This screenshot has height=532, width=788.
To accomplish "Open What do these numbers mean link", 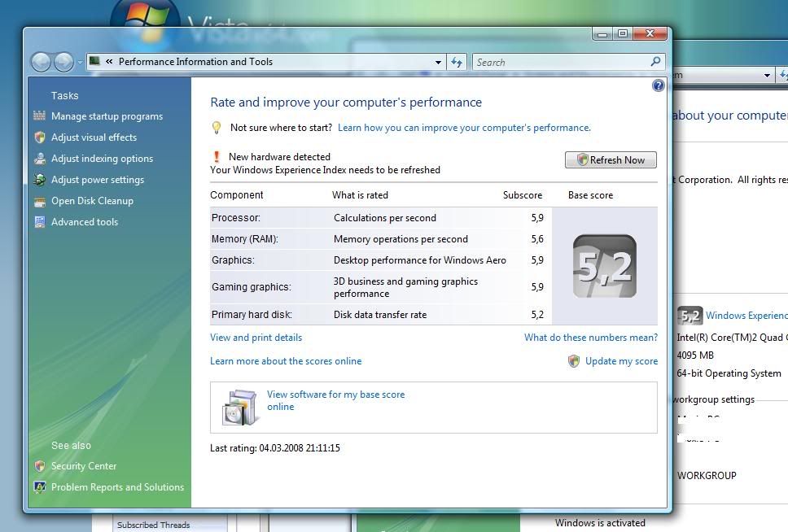I will click(591, 338).
